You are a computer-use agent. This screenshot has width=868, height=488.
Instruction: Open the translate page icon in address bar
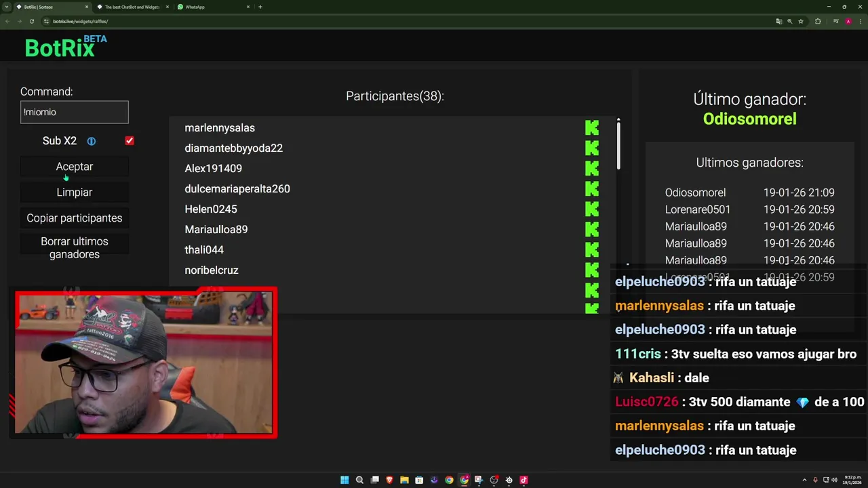tap(779, 21)
